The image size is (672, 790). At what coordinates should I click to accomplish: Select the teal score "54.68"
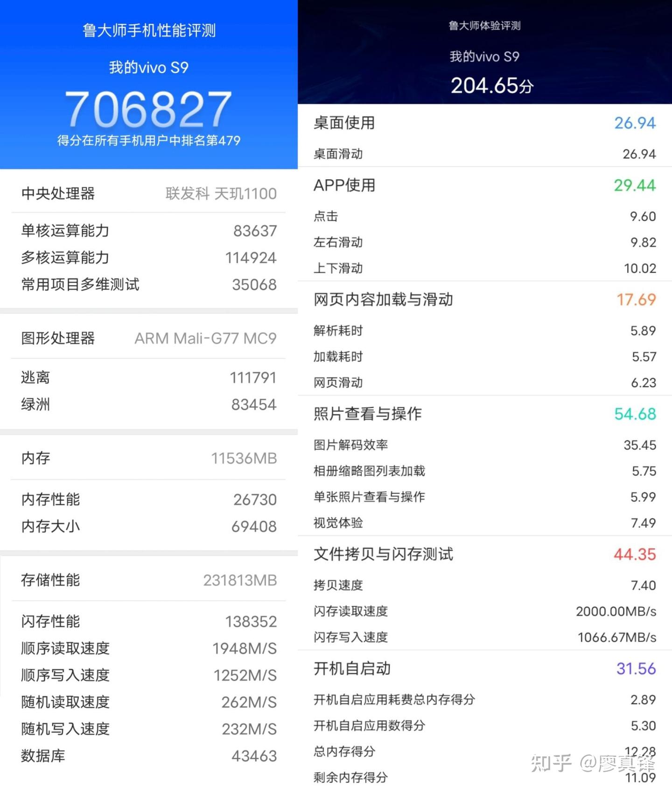point(635,414)
